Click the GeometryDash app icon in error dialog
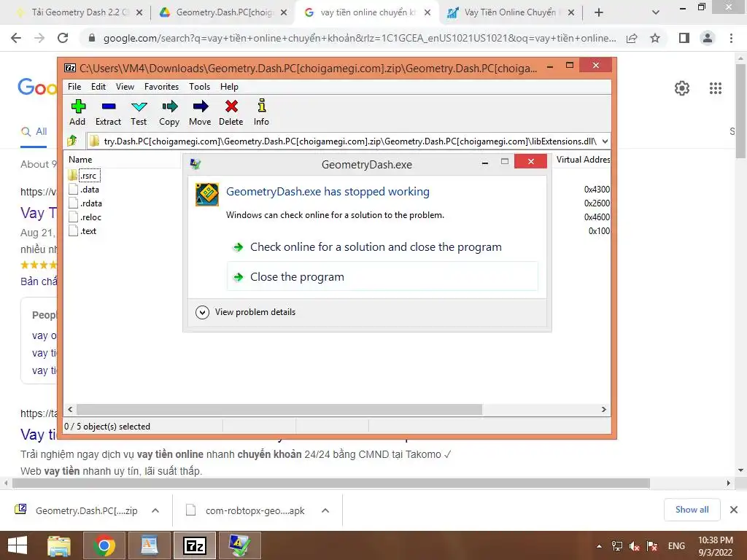Image resolution: width=747 pixels, height=560 pixels. 207,194
